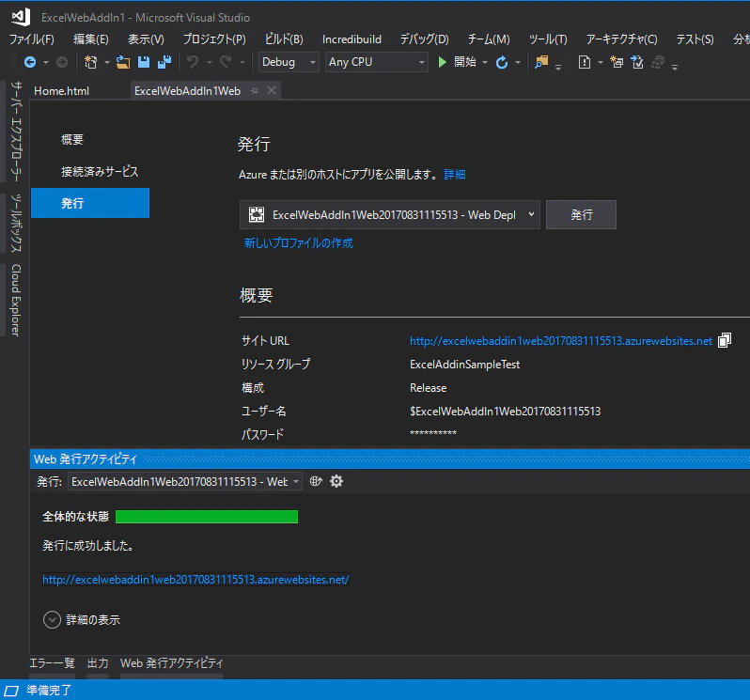Click the document with exclamation mark icon
This screenshot has width=750, height=700.
(x=584, y=62)
